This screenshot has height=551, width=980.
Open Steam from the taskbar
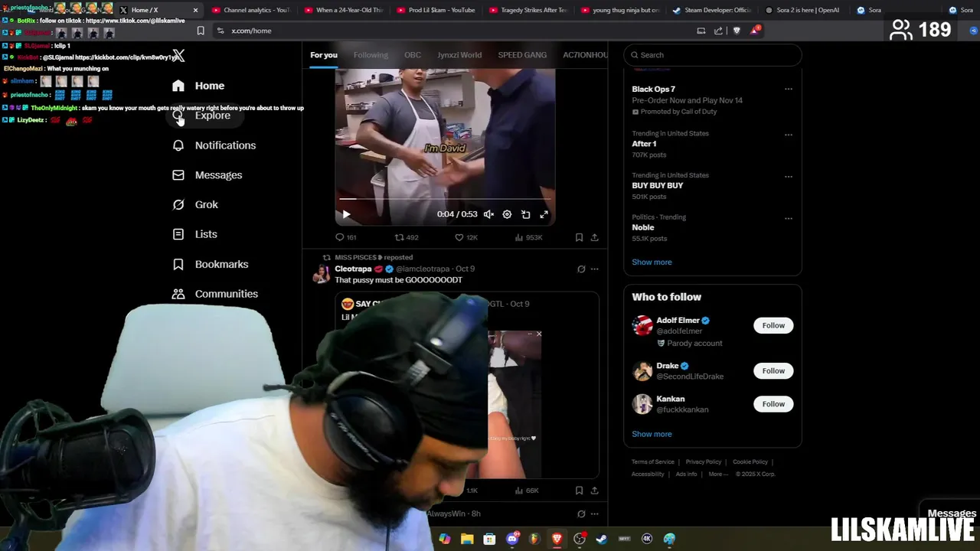click(602, 539)
